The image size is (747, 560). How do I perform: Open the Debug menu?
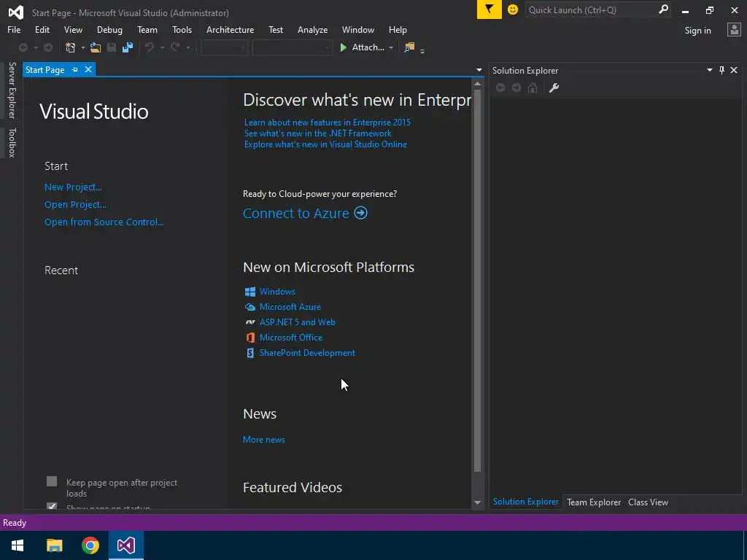click(109, 29)
